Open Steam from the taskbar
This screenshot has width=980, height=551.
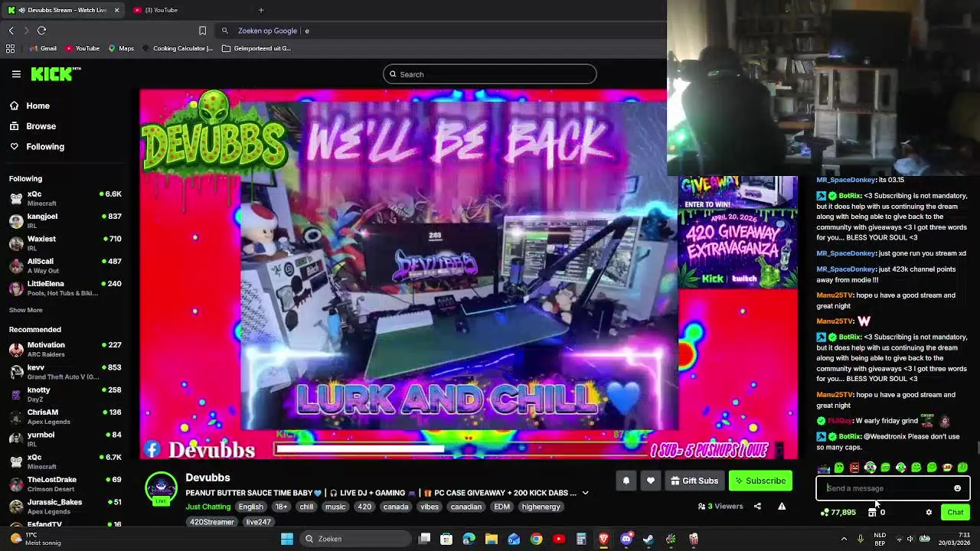648,539
